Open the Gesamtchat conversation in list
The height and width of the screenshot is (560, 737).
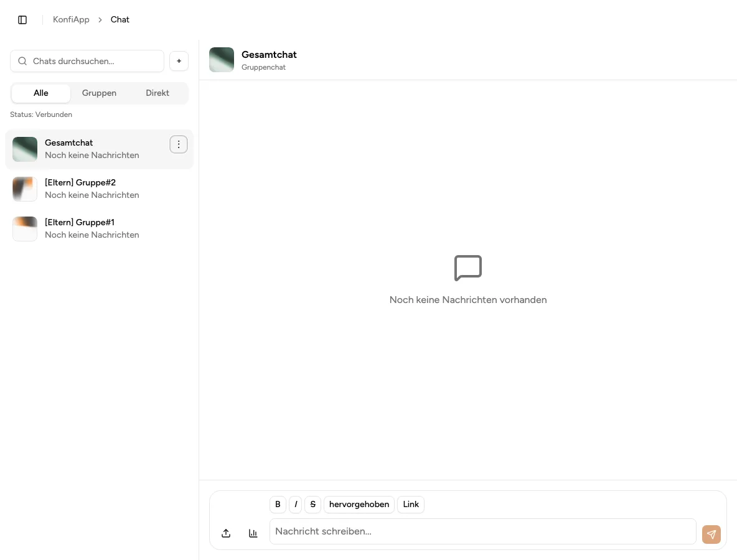point(99,149)
